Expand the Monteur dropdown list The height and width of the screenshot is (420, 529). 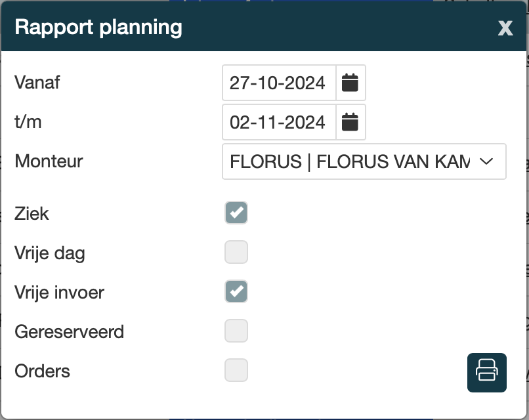(364, 161)
